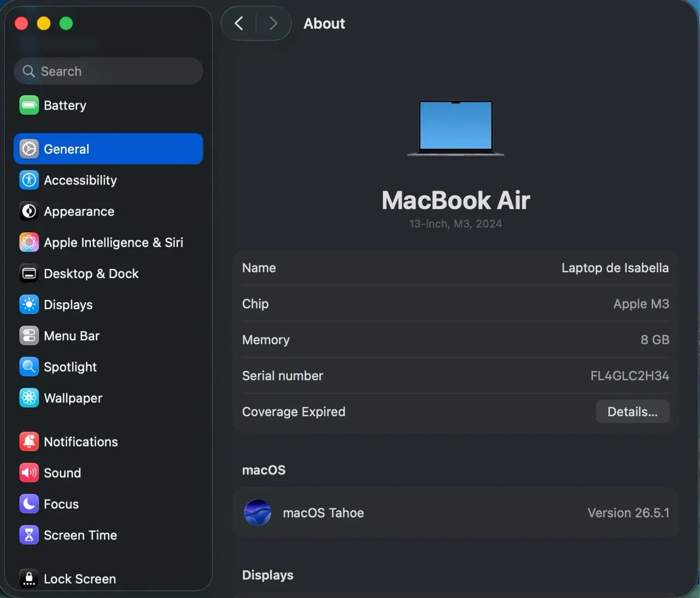Click the Memory row label
The width and height of the screenshot is (700, 598).
pos(266,340)
